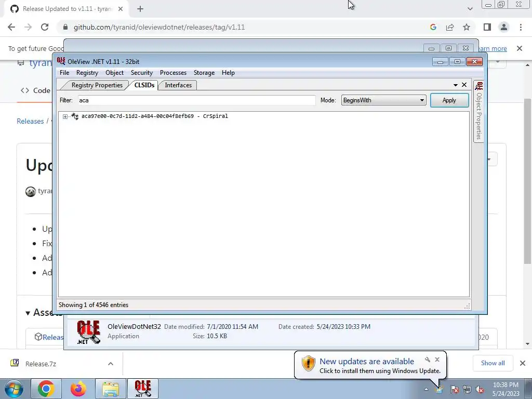Close the CLSIDs document tab
Viewport: 532px width, 399px height.
[x=464, y=85]
